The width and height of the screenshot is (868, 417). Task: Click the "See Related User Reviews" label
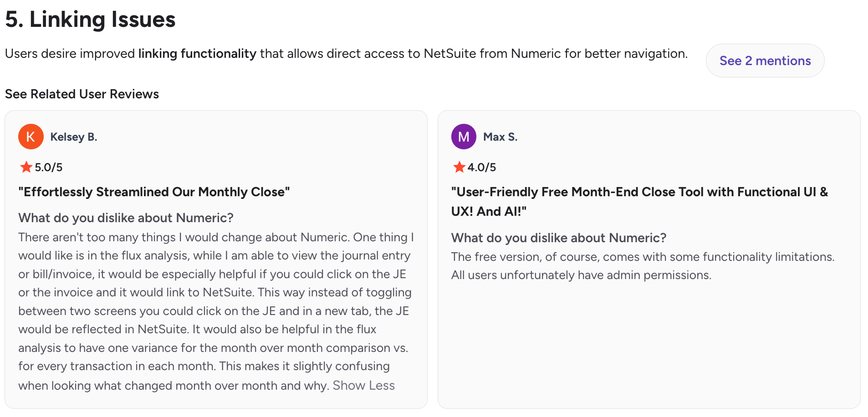(x=82, y=94)
